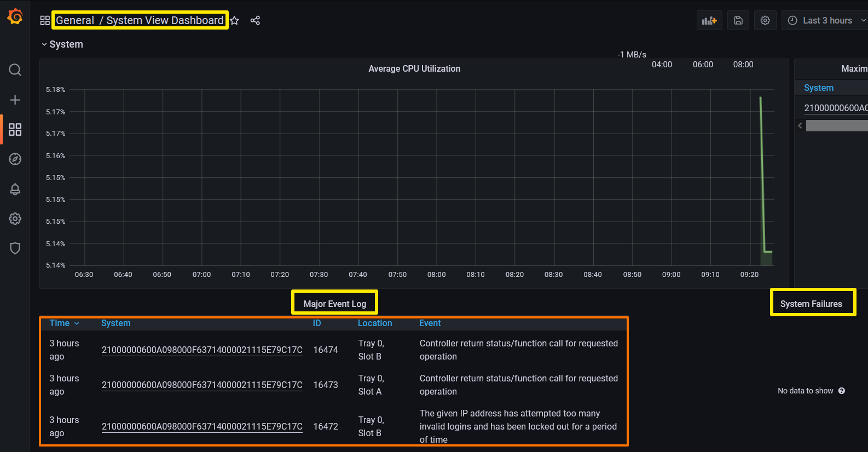This screenshot has width=868, height=452.
Task: Open the 21000000600A0 link in right panel
Action: point(836,108)
